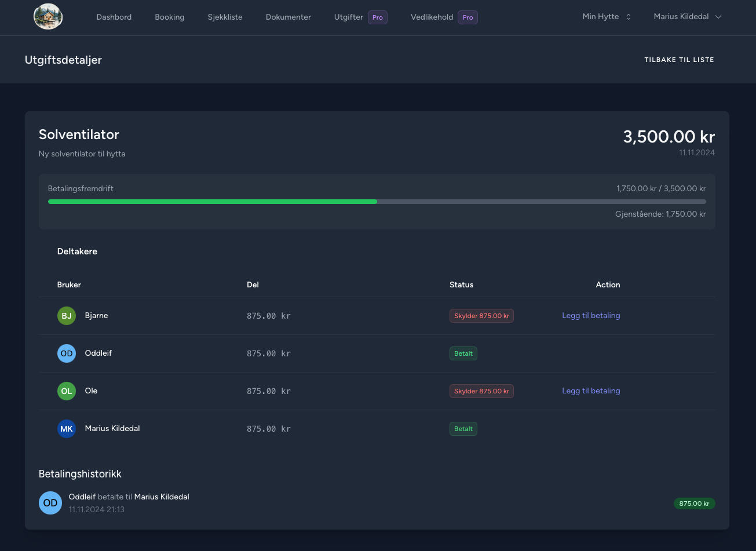Viewport: 756px width, 551px height.
Task: Navigate to Dokumenter
Action: pyautogui.click(x=288, y=17)
